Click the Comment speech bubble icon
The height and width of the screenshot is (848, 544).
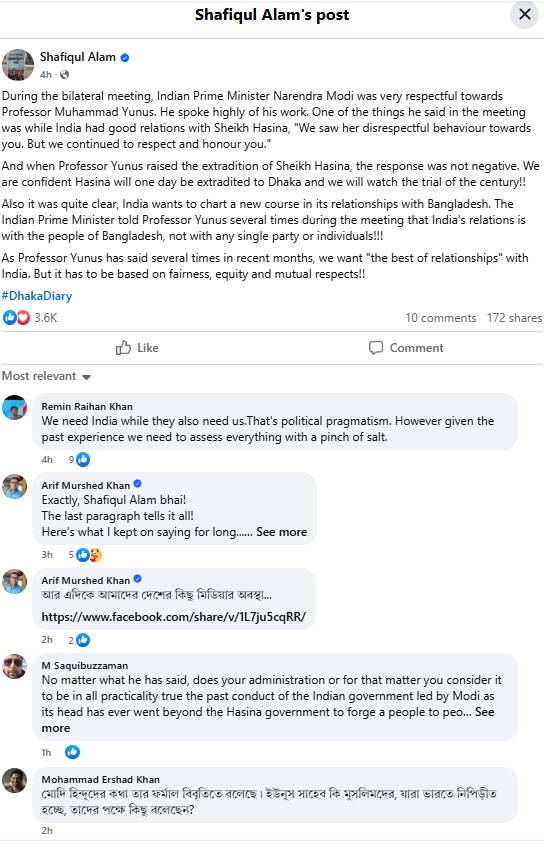(x=376, y=348)
